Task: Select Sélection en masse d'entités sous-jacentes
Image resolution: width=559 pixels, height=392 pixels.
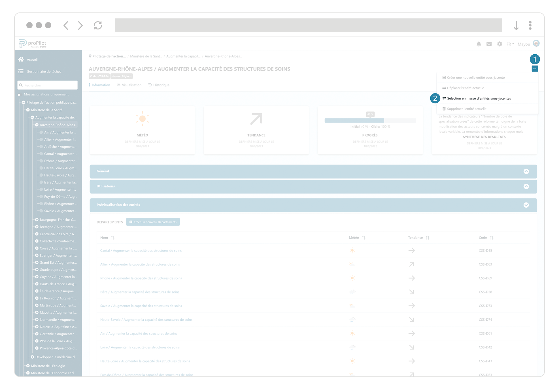Action: [479, 98]
